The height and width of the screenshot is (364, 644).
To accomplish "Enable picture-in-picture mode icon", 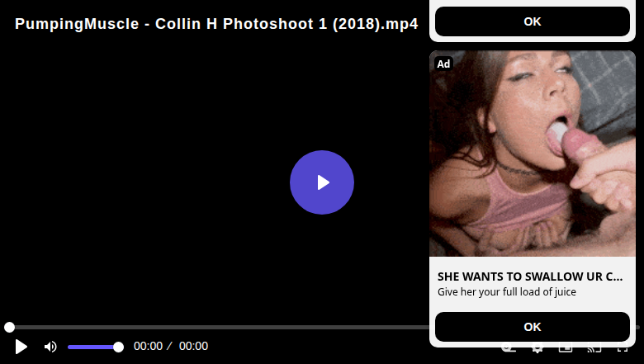I will pyautogui.click(x=566, y=349).
